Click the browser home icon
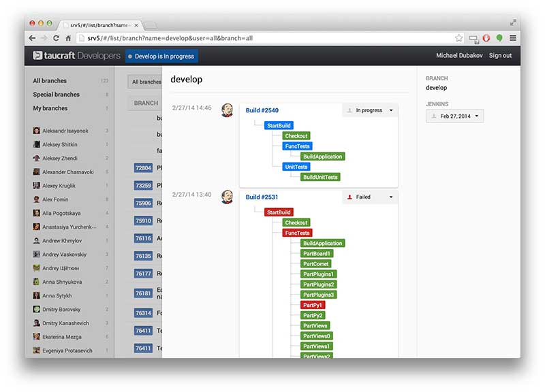This screenshot has width=545, height=392. click(69, 39)
